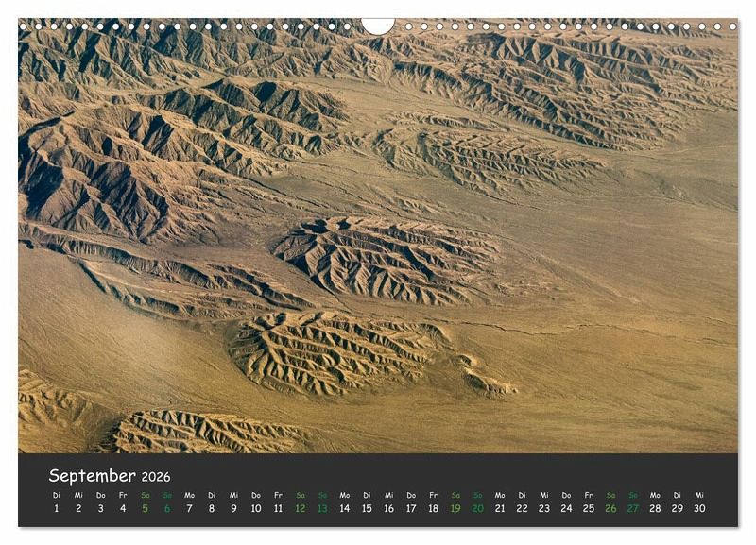756x545 pixels.
Task: Click the desert mountains aerial photo
Action: point(378,236)
